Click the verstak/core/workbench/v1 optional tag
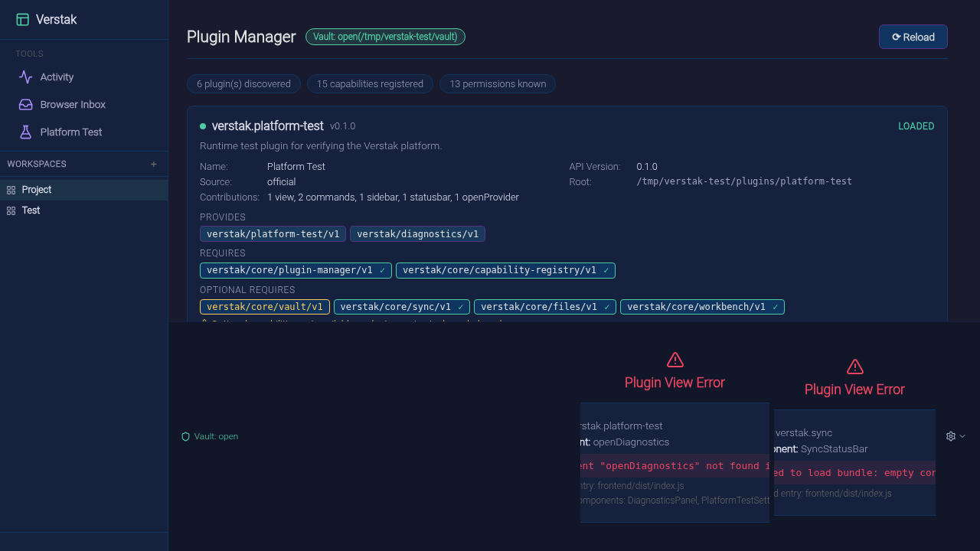Image resolution: width=980 pixels, height=551 pixels. pos(702,307)
